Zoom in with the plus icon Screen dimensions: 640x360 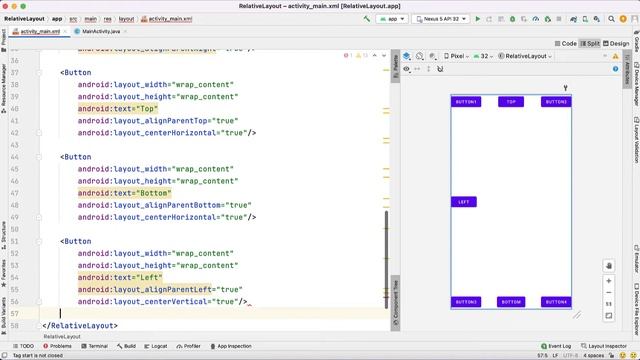coord(609,281)
